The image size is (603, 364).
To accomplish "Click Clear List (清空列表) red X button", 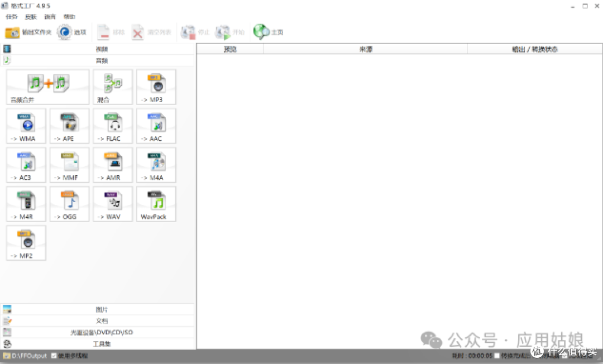I will pyautogui.click(x=151, y=32).
